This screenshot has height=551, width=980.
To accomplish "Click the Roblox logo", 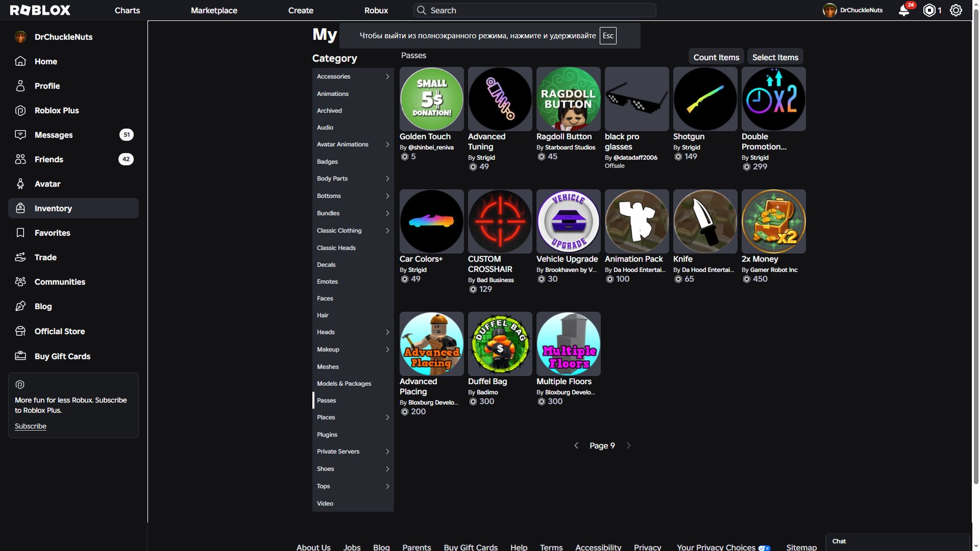I will [x=40, y=10].
